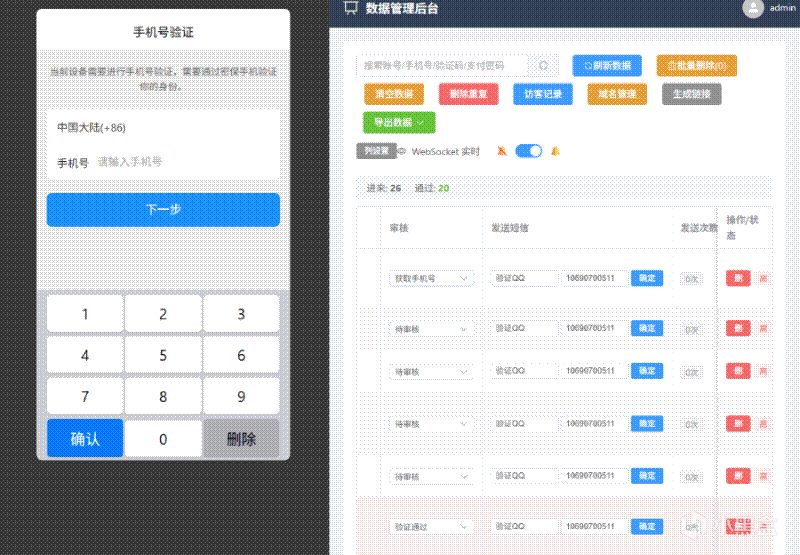Open 域名管理 domain management
The height and width of the screenshot is (555, 800).
pyautogui.click(x=617, y=94)
